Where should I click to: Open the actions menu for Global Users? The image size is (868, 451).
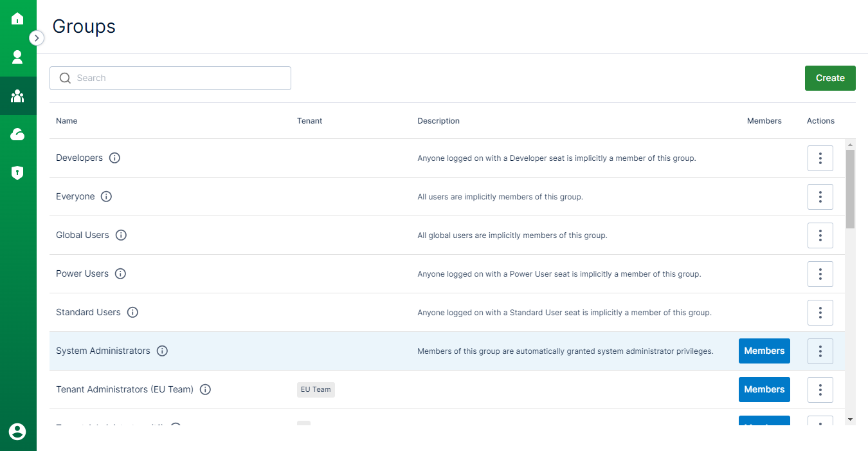tap(820, 235)
